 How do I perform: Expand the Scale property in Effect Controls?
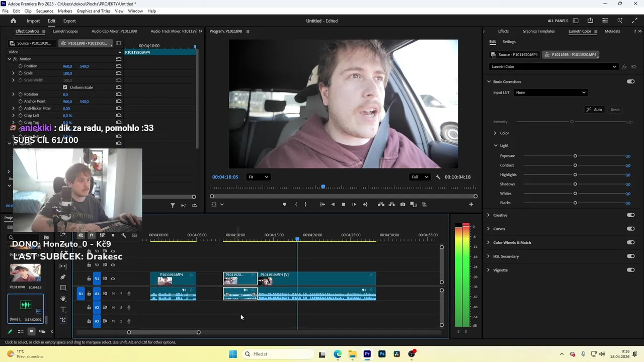click(x=14, y=73)
